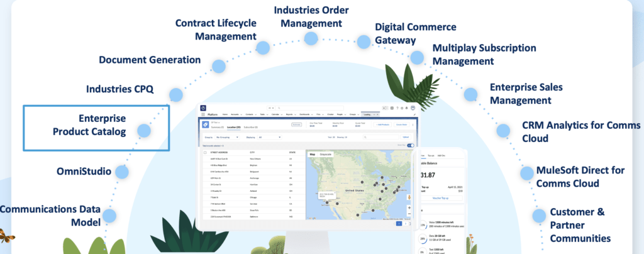Select Grayscale map view
The height and width of the screenshot is (254, 644).
326,153
